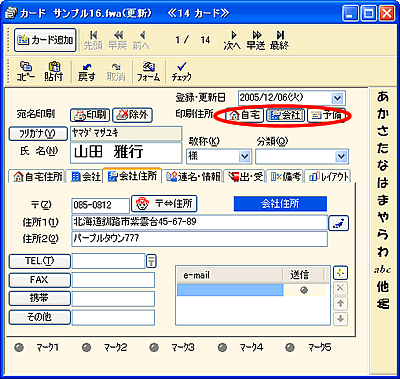
Task: Toggle マーク4 indicator
Action: tap(222, 348)
